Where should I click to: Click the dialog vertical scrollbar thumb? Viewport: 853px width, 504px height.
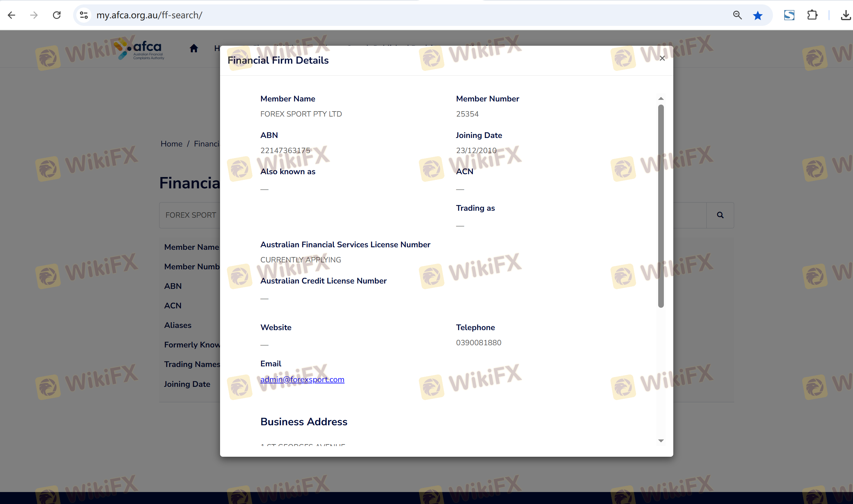tap(661, 206)
